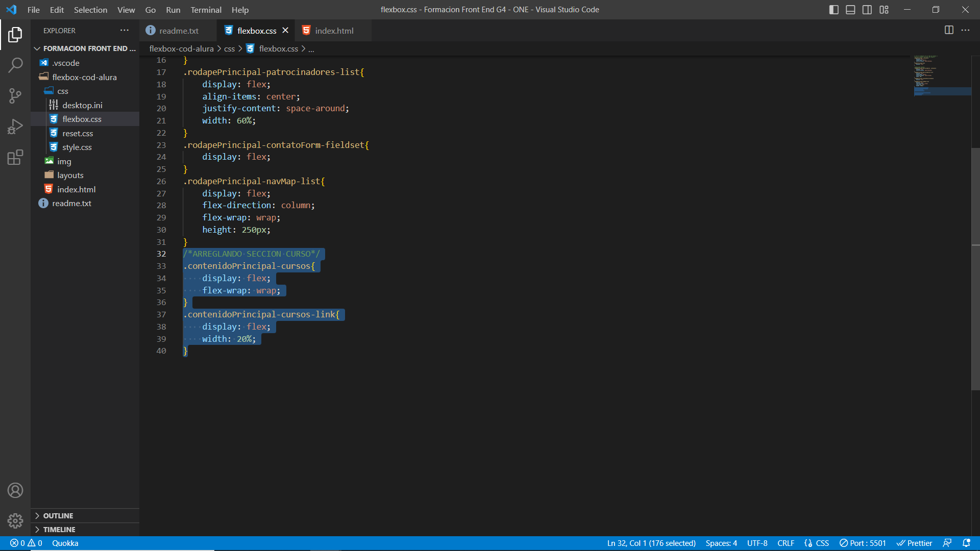Collapse the css folder in explorer
This screenshot has width=980, height=551.
85,91
